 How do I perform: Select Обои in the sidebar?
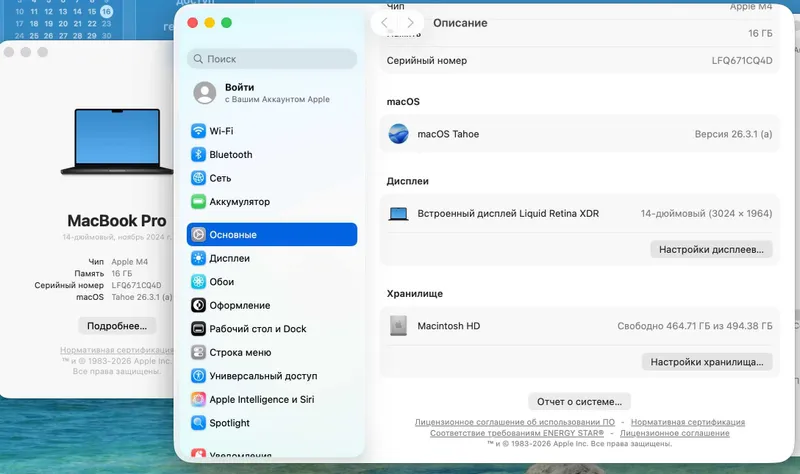click(272, 282)
